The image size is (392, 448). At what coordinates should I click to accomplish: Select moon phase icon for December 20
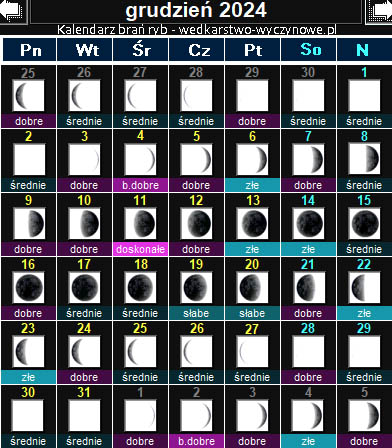252,288
